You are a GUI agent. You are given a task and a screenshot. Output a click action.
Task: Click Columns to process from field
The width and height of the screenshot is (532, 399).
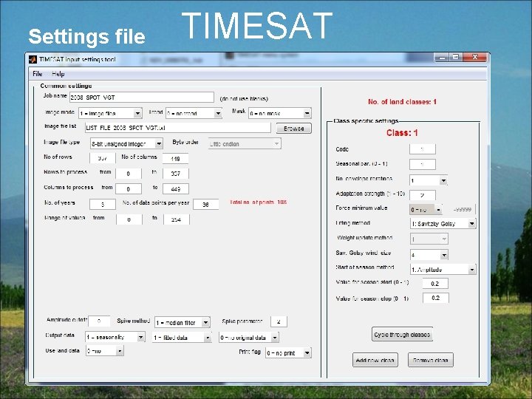click(129, 189)
